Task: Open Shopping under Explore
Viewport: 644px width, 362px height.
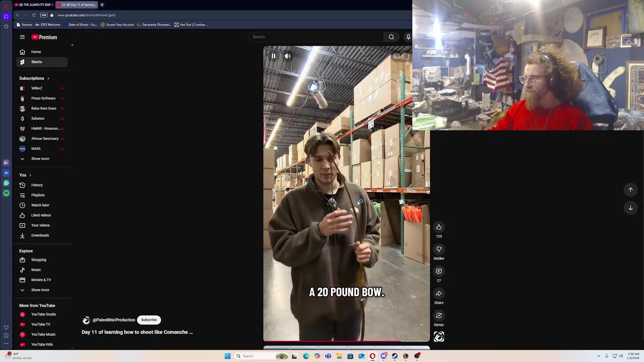Action: coord(42,260)
